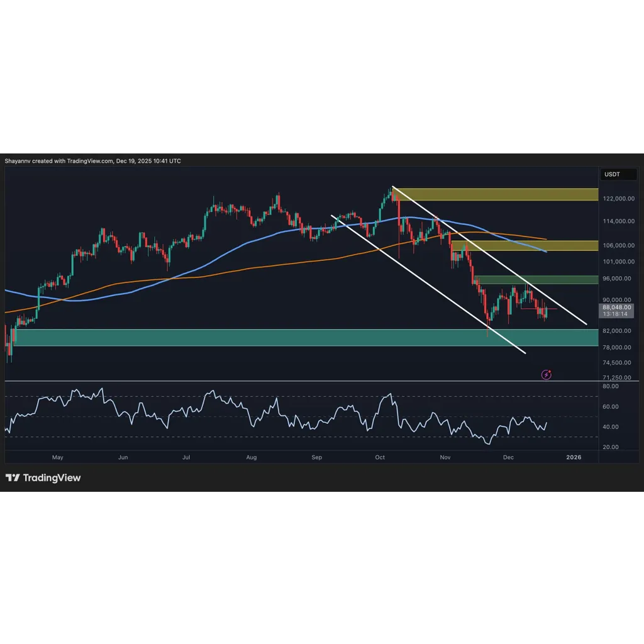Screen dimensions: 644x644
Task: Click the RSI 60.00 scale label
Action: (610, 407)
